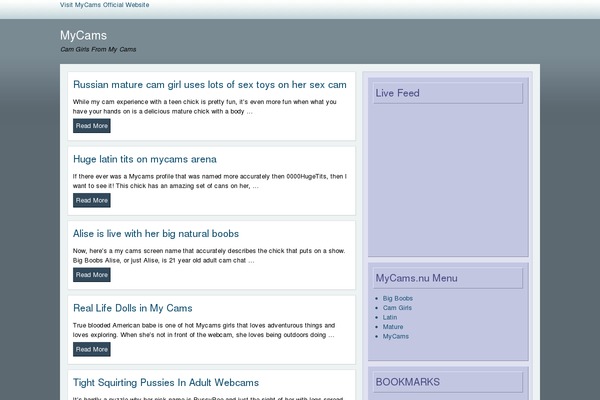This screenshot has height=400, width=600.
Task: Click the Cam Girls From My Cams tagline
Action: [x=98, y=49]
